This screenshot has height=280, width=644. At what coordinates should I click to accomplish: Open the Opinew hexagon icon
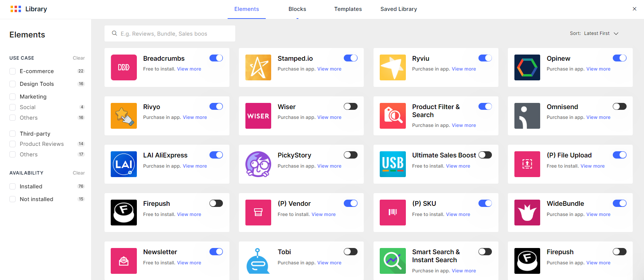[527, 67]
